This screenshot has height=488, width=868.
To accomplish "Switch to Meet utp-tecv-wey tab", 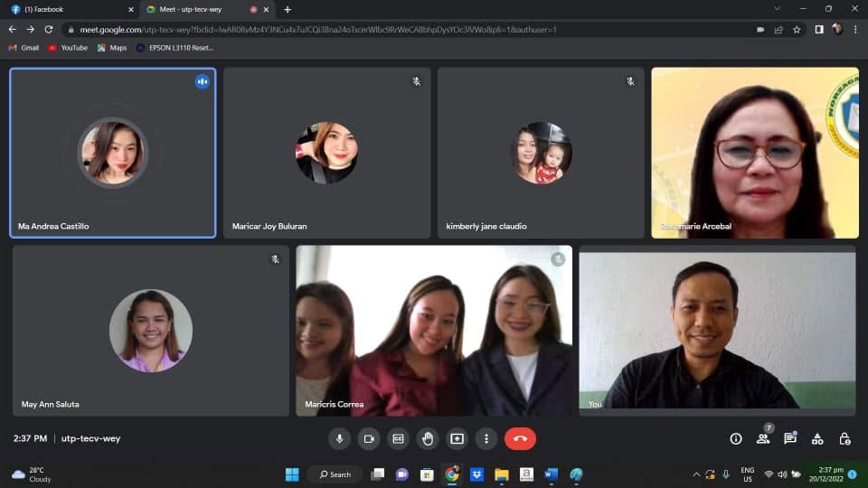I will coord(205,9).
